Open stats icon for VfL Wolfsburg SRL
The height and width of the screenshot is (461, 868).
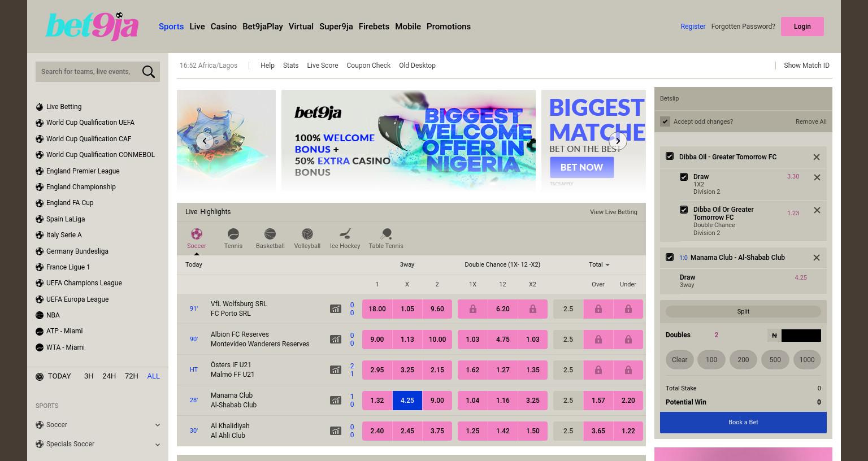336,309
